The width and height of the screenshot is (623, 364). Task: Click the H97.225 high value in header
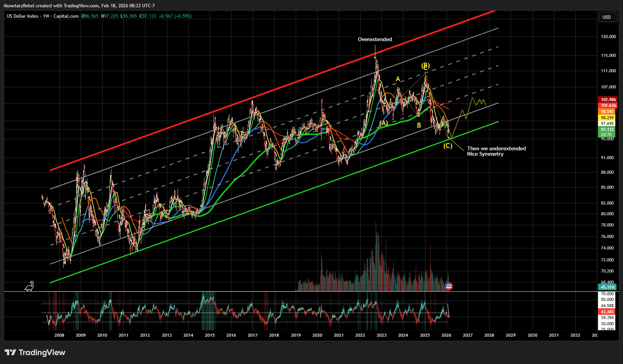point(109,16)
